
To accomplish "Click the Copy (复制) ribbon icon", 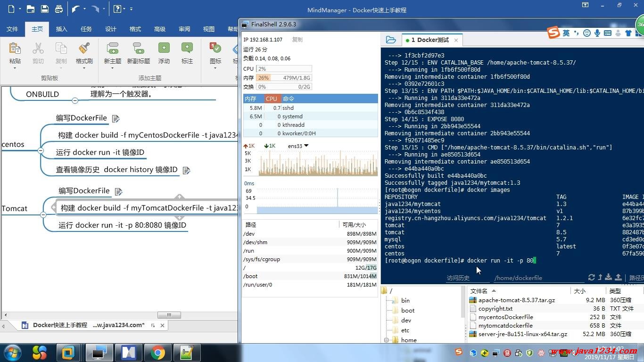I will point(61,48).
